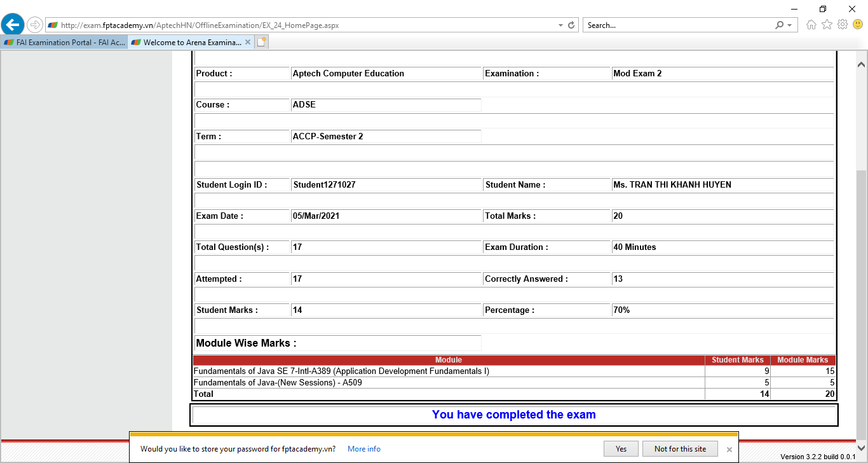Click the 'Module Marks' column header

(803, 360)
